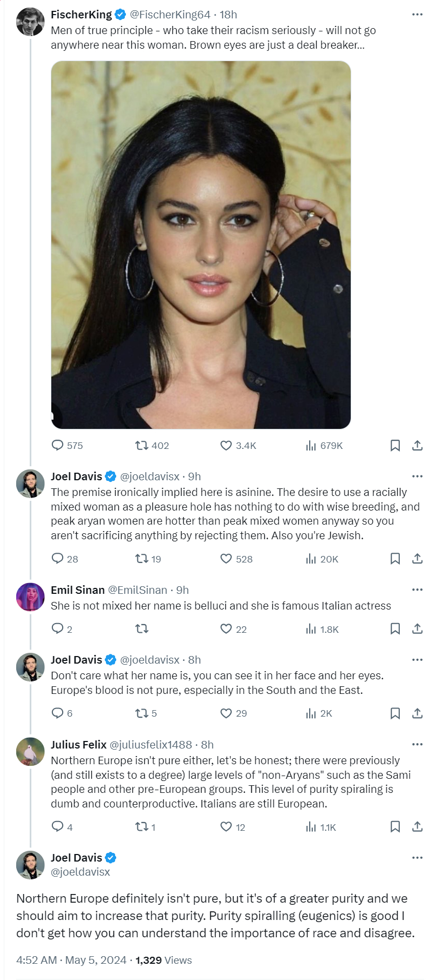Share FischerKing's original post
The width and height of the screenshot is (435, 980).
417,446
